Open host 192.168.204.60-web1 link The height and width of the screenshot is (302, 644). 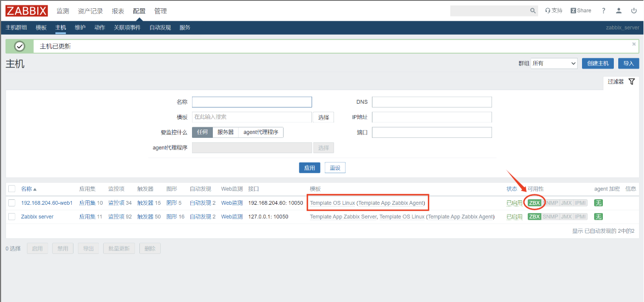coord(47,203)
